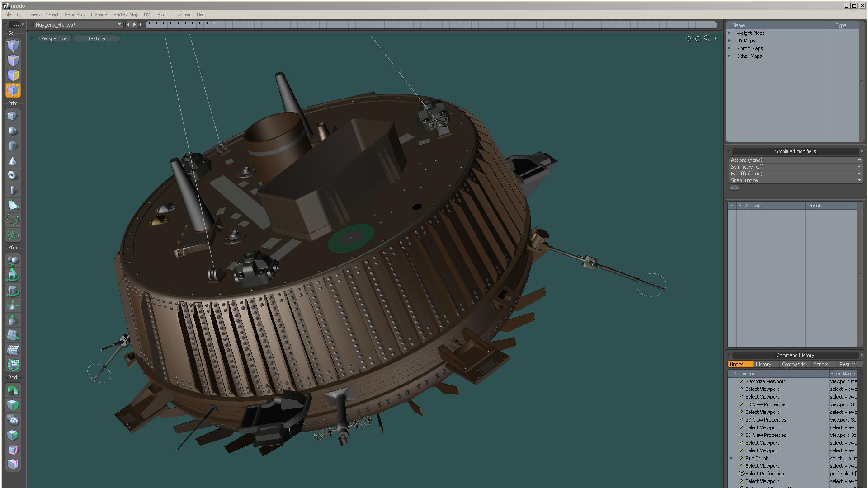This screenshot has height=488, width=868.
Task: Expand the Morph Maps tree entry
Action: (729, 48)
